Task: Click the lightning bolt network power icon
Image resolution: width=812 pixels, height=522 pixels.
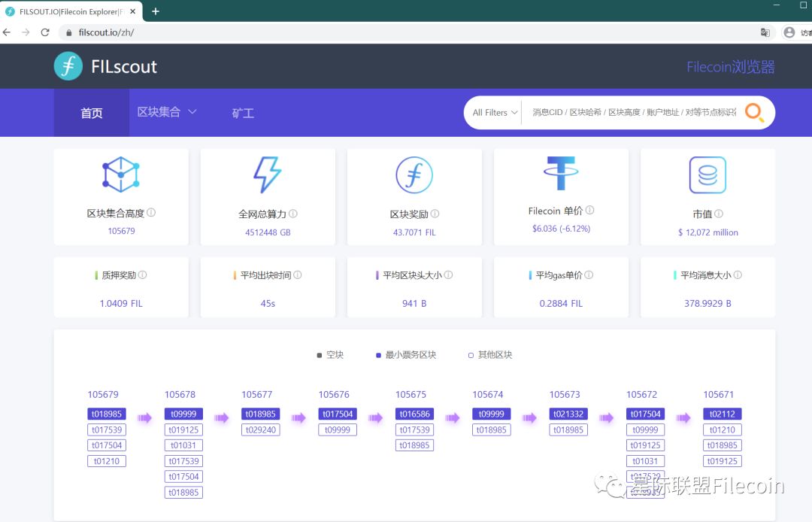Action: (x=267, y=175)
